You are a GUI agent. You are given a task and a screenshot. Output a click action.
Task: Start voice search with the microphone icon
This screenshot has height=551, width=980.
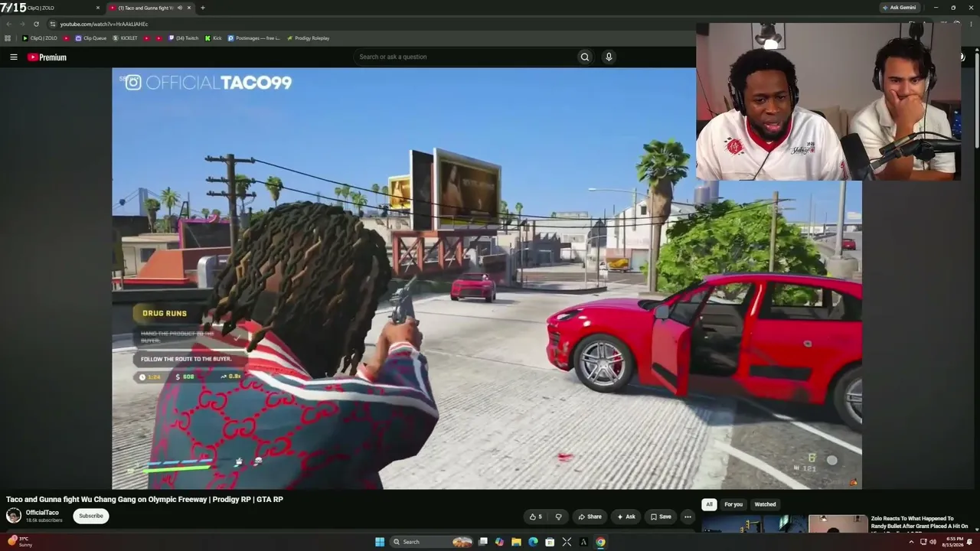click(x=609, y=57)
